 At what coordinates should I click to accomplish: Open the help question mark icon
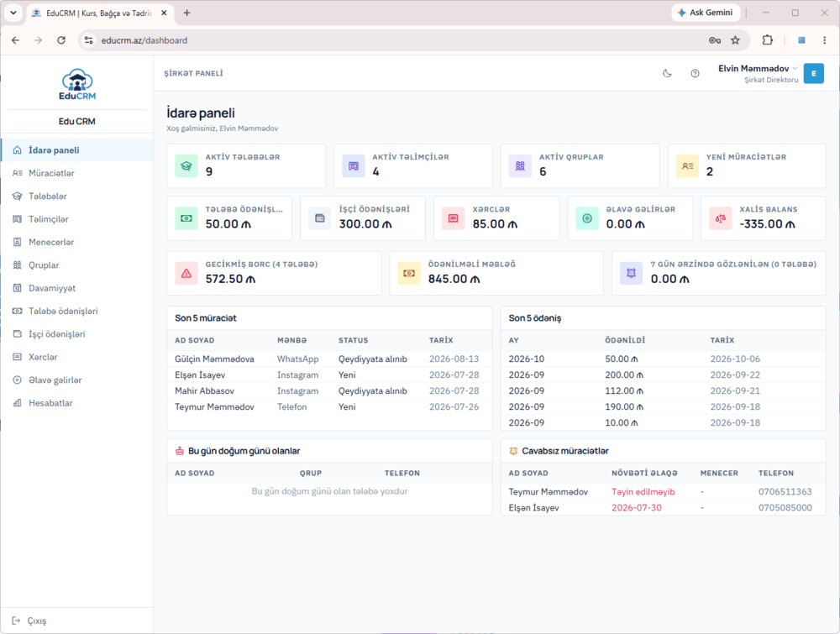[695, 73]
